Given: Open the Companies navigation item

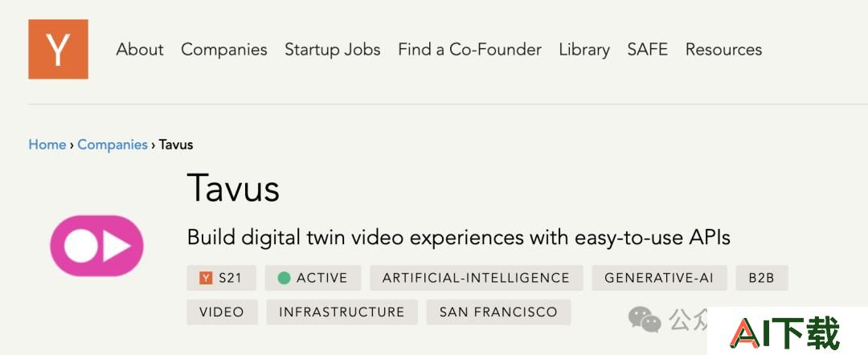Looking at the screenshot, I should pos(224,50).
